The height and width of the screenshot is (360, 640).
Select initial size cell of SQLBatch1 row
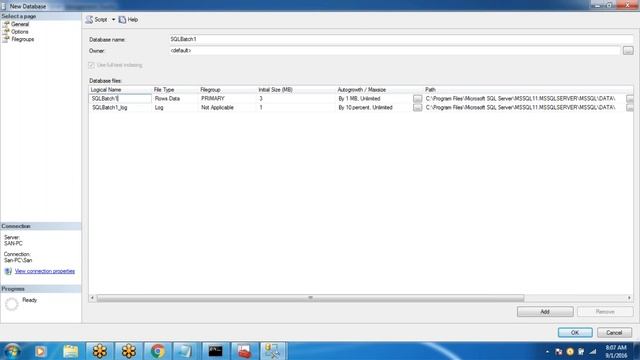coord(296,99)
